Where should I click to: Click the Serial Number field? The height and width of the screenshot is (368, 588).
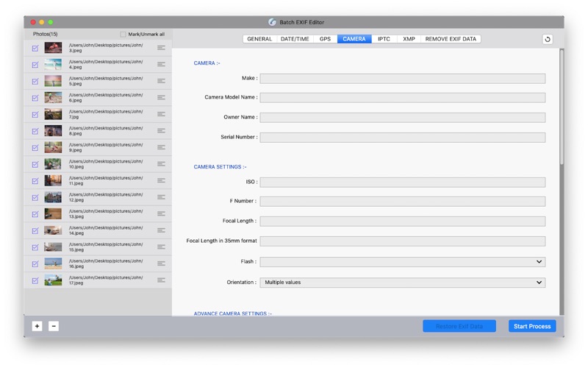[402, 138]
